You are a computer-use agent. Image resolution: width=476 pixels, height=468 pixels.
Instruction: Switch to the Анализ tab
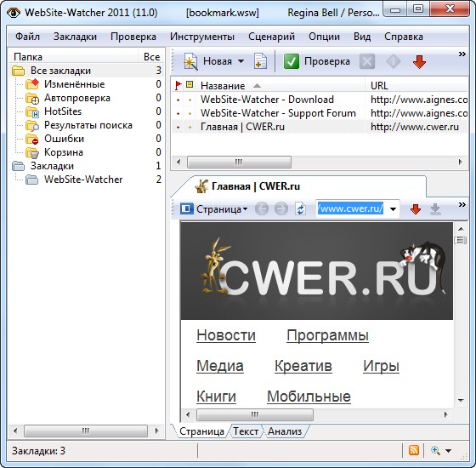tap(285, 431)
